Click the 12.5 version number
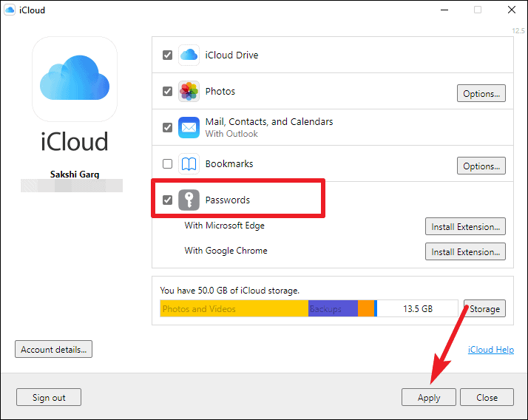Screen dimensions: 528x420 [518, 30]
